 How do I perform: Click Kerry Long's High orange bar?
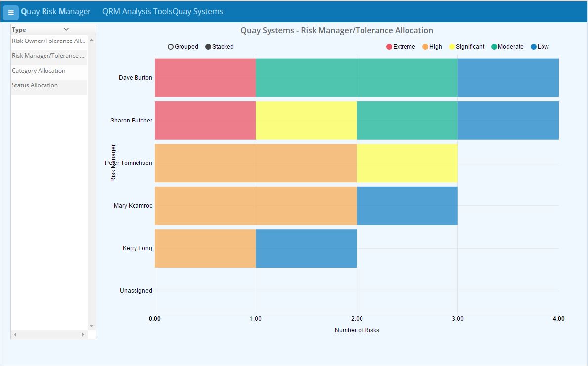tap(205, 248)
